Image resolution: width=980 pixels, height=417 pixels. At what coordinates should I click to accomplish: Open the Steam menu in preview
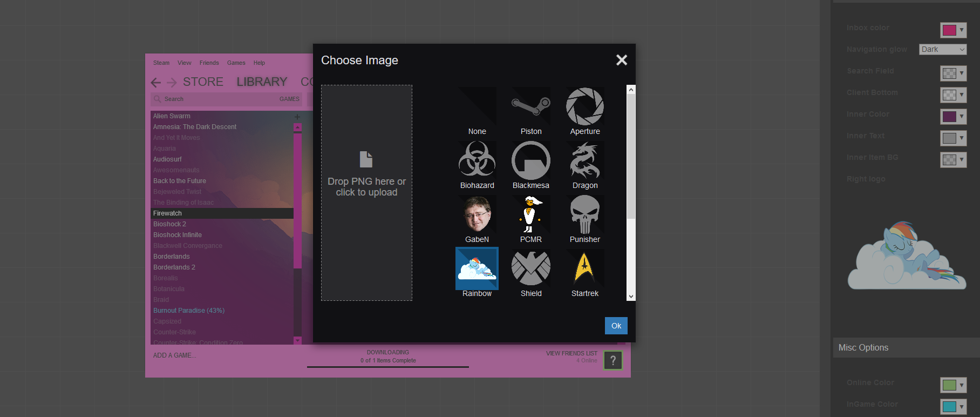[x=161, y=63]
